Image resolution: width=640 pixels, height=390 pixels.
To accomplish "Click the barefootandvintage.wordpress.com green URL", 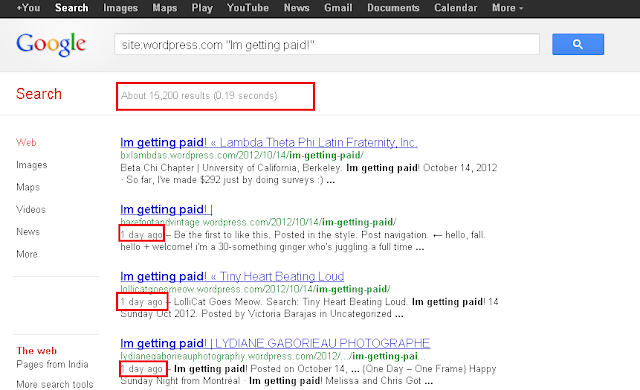I will click(x=258, y=222).
